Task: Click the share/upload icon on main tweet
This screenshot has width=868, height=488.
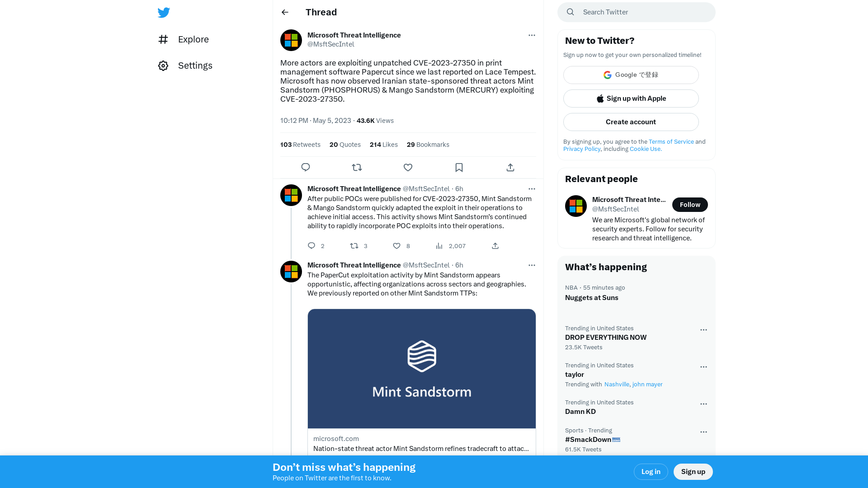Action: click(510, 167)
